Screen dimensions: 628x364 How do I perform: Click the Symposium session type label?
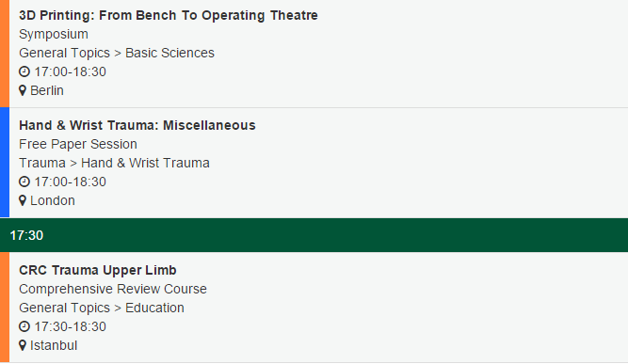coord(54,35)
